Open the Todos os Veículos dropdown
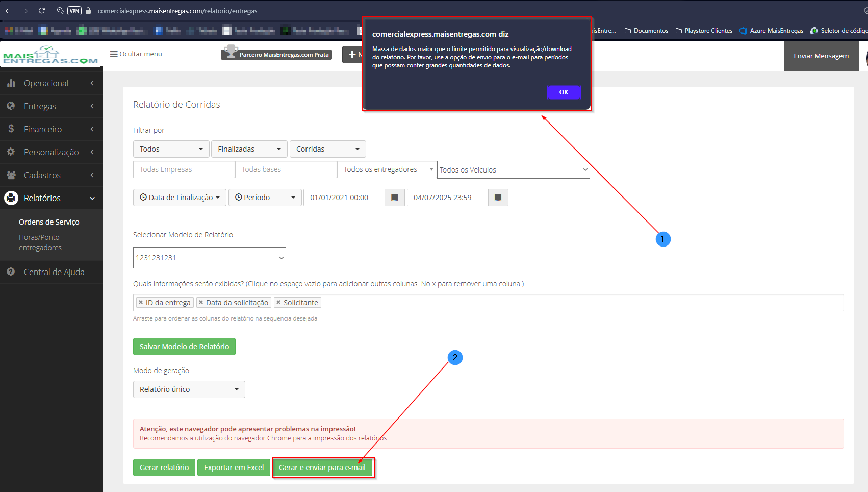The image size is (868, 492). click(x=514, y=170)
